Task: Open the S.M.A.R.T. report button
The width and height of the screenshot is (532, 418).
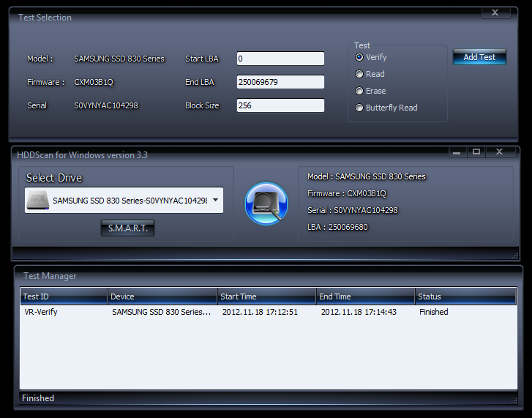Action: click(x=127, y=228)
